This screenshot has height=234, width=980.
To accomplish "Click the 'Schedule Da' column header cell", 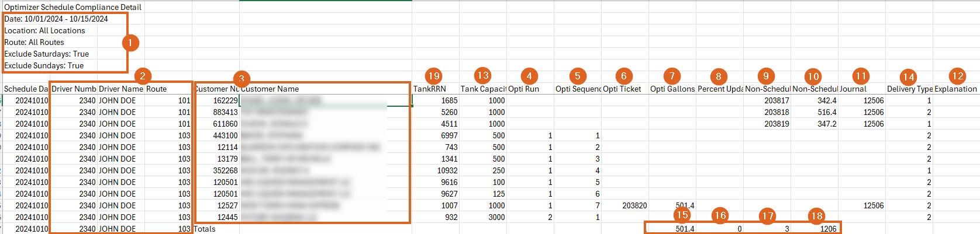I will click(x=26, y=89).
